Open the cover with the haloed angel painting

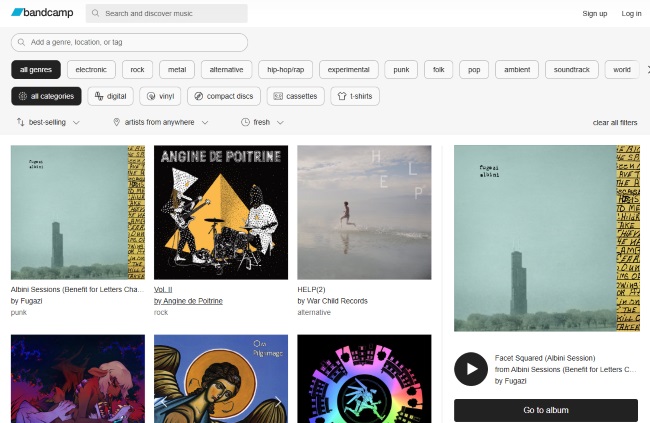(221, 379)
